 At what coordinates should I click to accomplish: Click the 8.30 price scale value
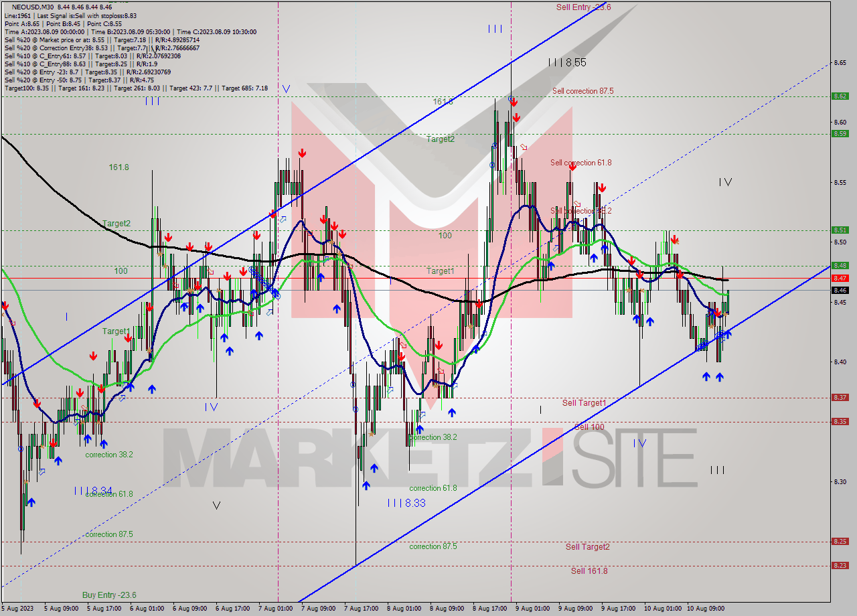pyautogui.click(x=840, y=481)
